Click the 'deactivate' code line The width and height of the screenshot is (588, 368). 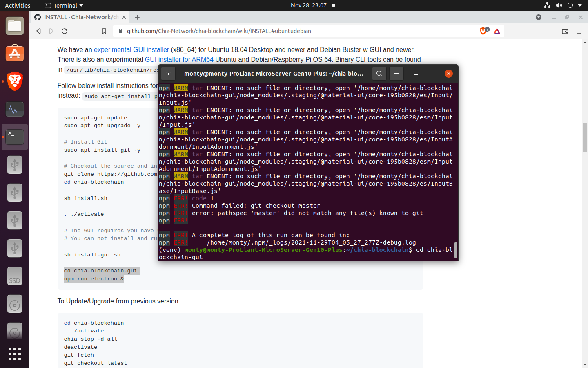[x=81, y=347]
